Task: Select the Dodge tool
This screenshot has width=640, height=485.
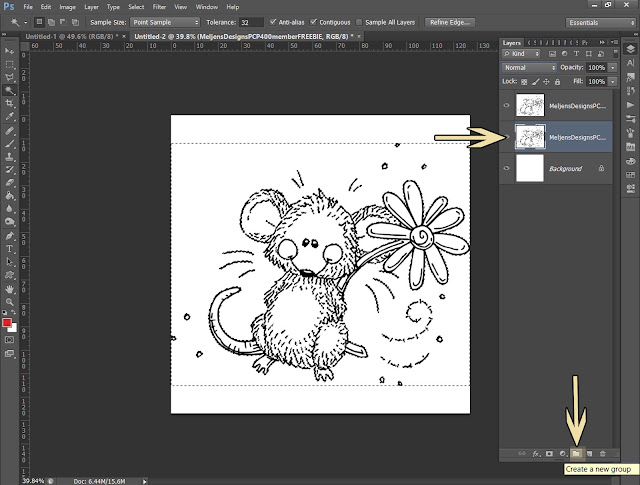Action: click(x=9, y=222)
